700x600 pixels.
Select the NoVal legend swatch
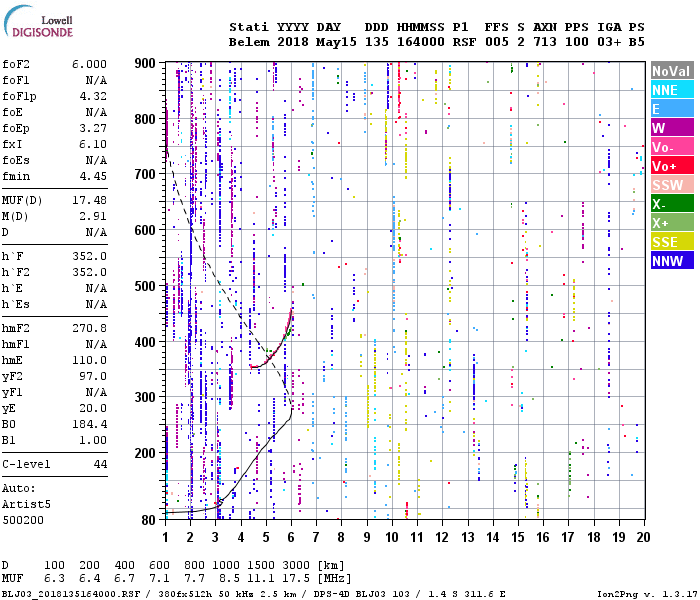[x=672, y=71]
